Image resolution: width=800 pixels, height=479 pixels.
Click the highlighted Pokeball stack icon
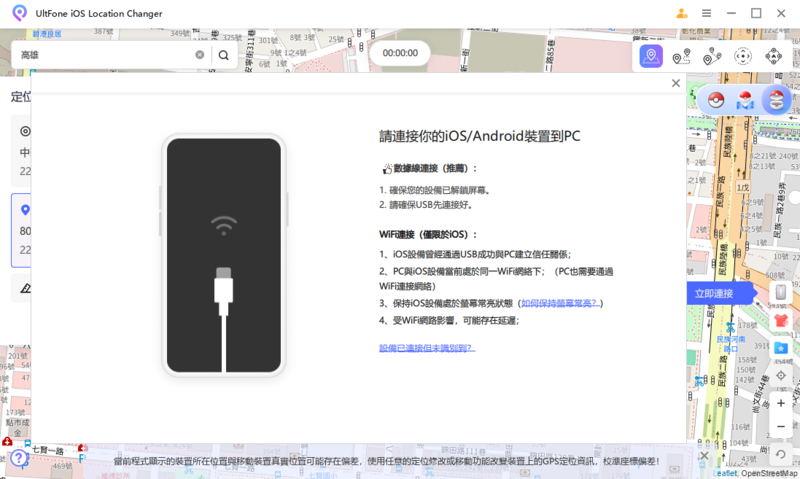coord(776,99)
